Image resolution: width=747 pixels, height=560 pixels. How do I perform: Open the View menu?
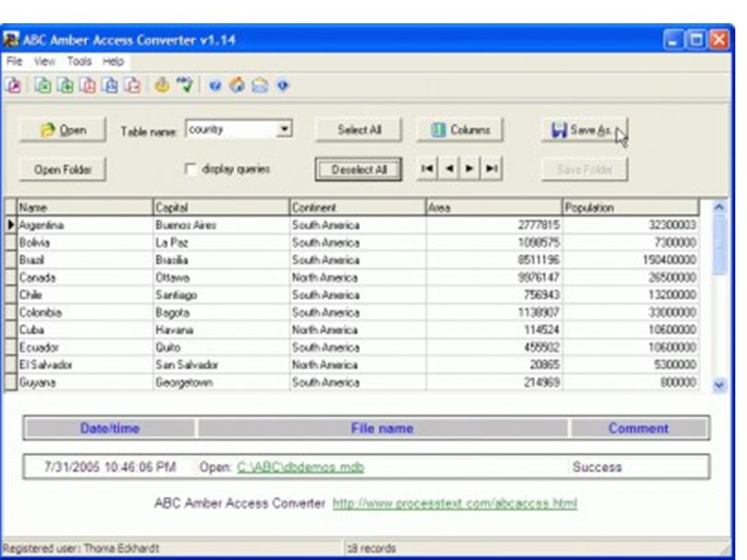point(44,61)
